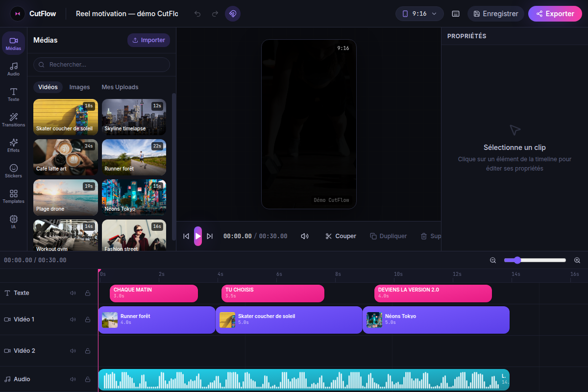Image resolution: width=588 pixels, height=392 pixels.
Task: Play the preview
Action: (x=198, y=236)
